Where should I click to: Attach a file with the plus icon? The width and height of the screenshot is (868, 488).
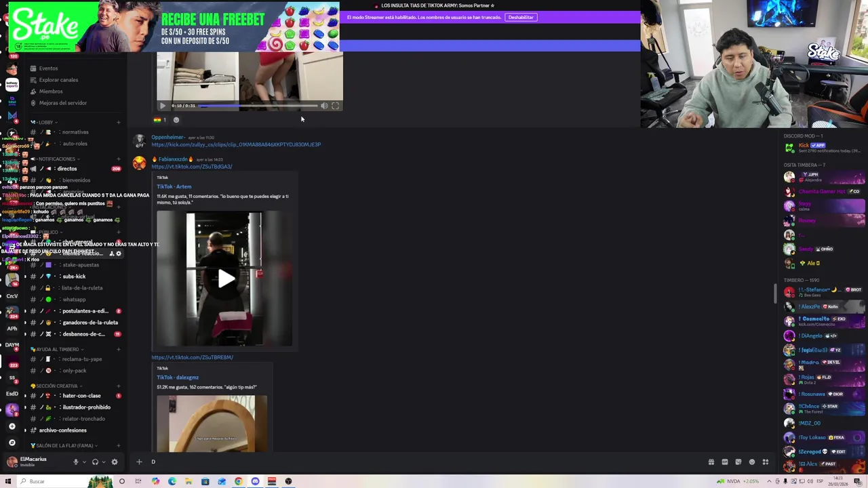tap(139, 462)
